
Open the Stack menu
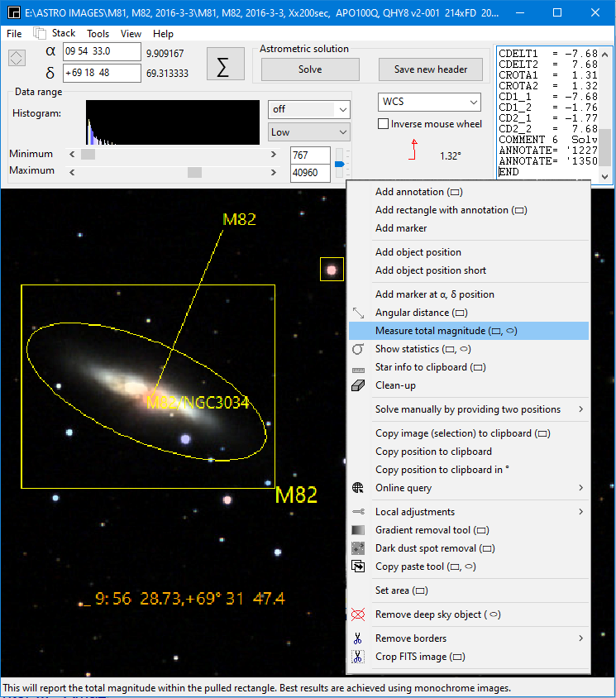coord(64,33)
